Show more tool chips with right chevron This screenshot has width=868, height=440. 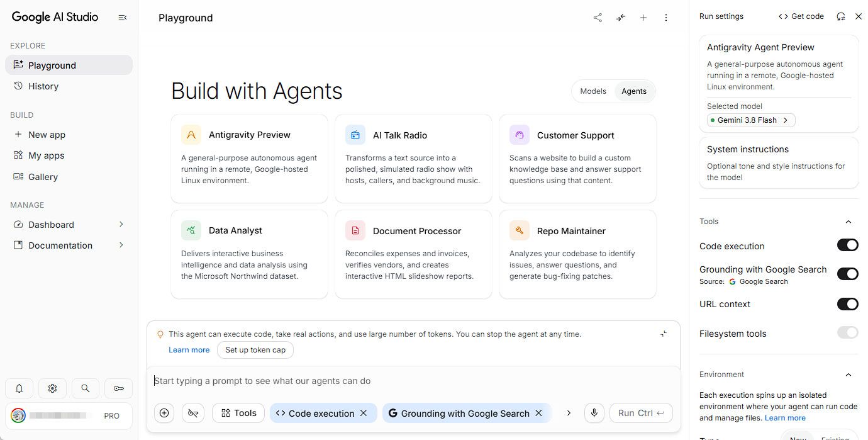pyautogui.click(x=569, y=413)
